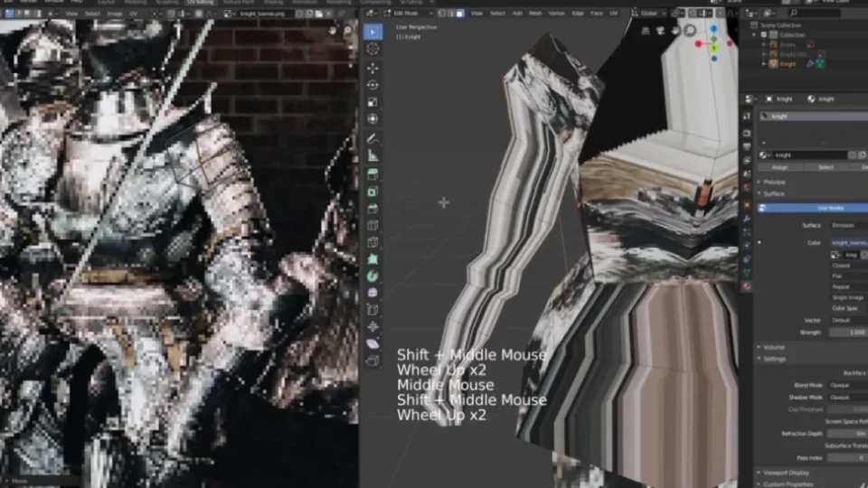
Task: Click the Select material button
Action: pos(826,167)
